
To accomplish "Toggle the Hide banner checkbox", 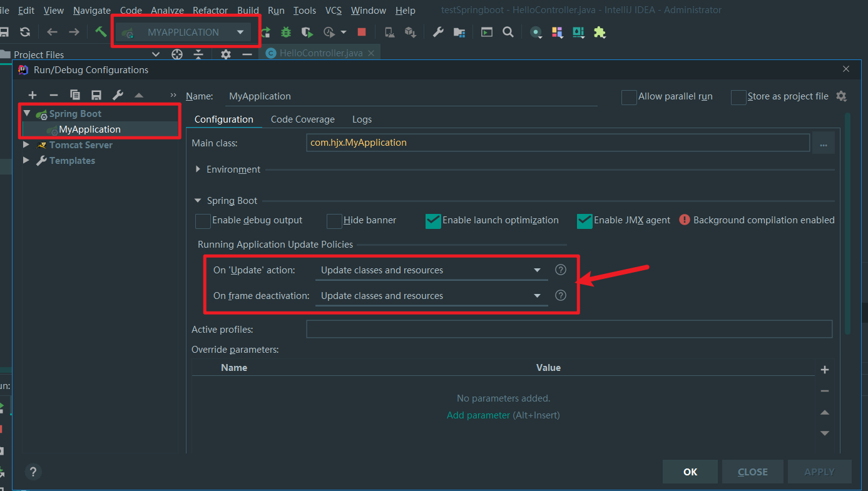I will pos(334,221).
